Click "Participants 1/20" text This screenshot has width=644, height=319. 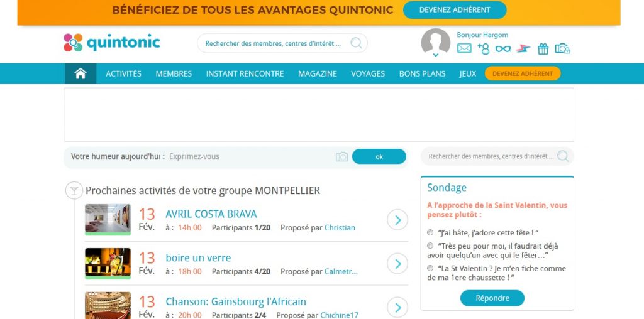coord(241,227)
